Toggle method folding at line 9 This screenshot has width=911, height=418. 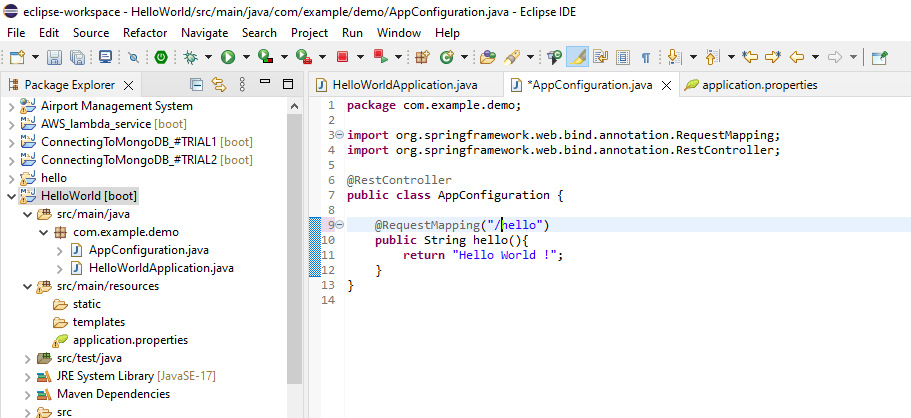pos(340,225)
